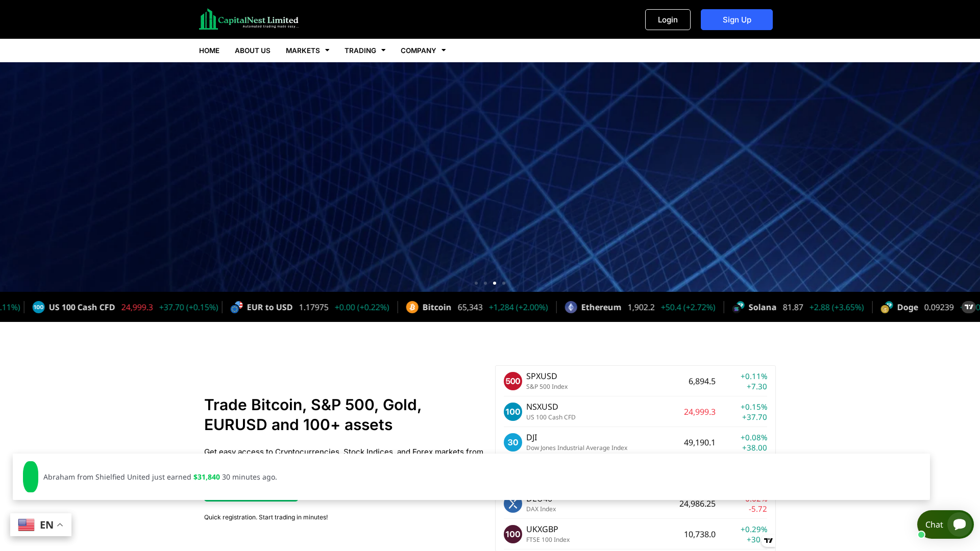Open the COMPANY dropdown menu
The height and width of the screenshot is (551, 980).
click(x=423, y=51)
